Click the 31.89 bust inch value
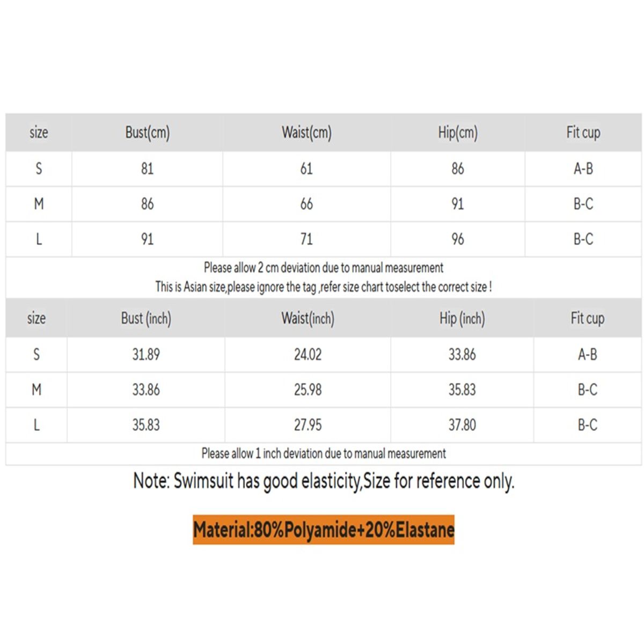The height and width of the screenshot is (644, 644). click(x=146, y=354)
